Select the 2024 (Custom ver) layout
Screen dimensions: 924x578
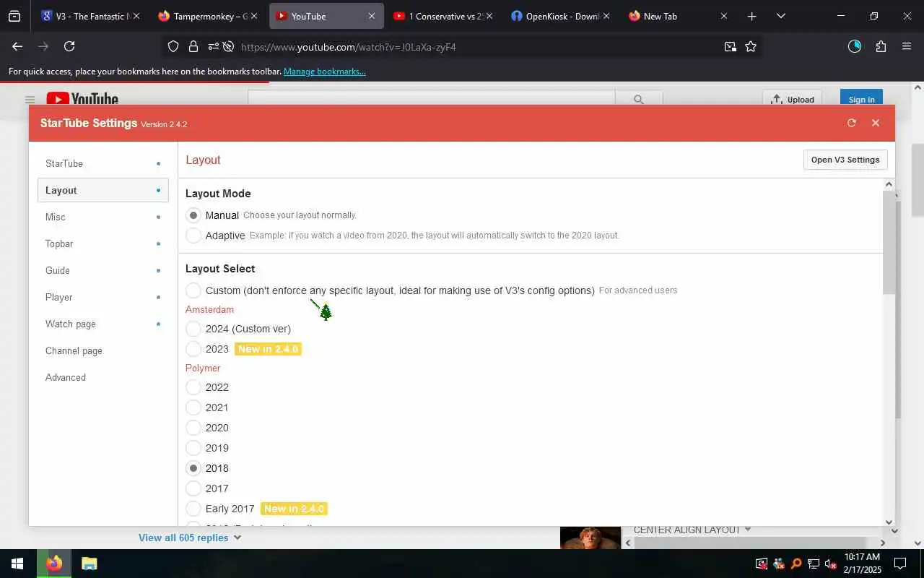pyautogui.click(x=193, y=329)
